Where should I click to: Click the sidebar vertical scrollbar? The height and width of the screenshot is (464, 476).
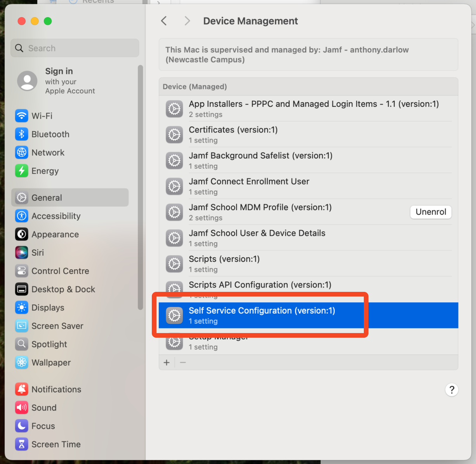pyautogui.click(x=140, y=188)
